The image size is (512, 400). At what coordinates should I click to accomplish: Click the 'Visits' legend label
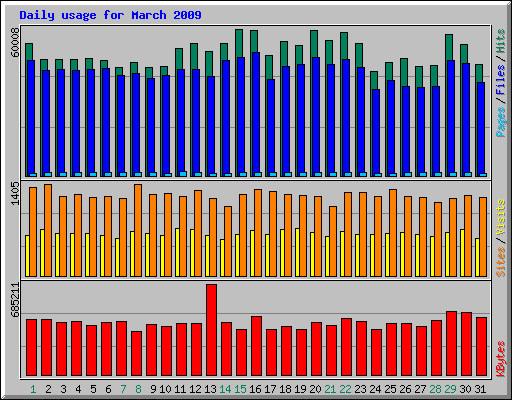point(501,218)
